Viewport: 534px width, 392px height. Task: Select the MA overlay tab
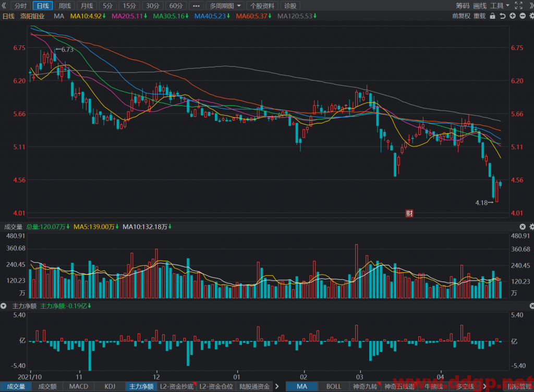pos(302,387)
